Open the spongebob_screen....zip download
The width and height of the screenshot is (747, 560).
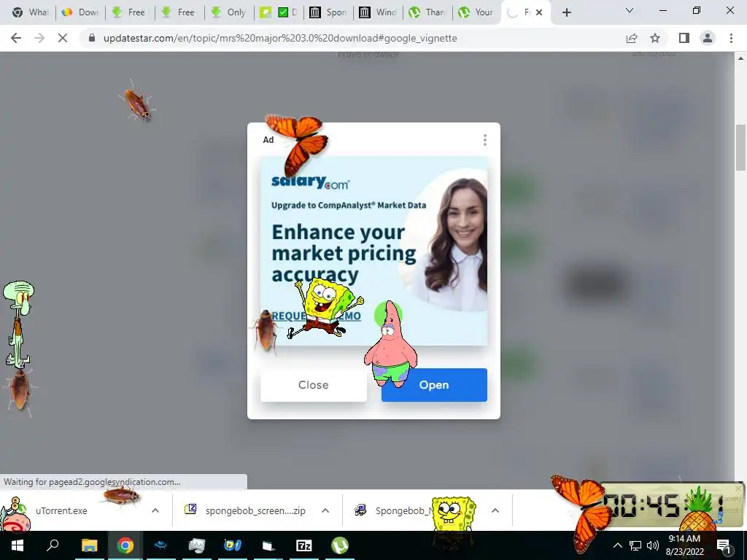[255, 510]
